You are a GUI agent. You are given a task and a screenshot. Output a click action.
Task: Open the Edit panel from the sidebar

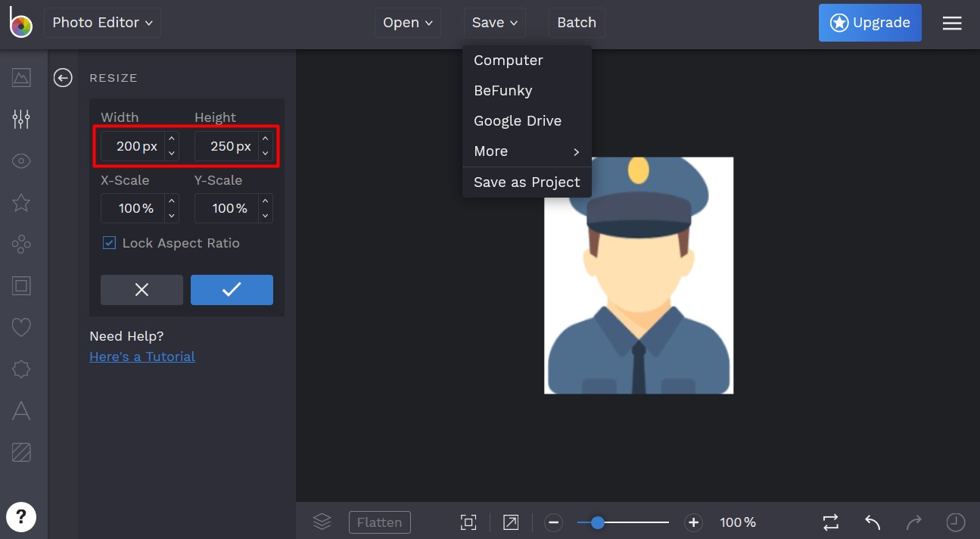click(x=21, y=119)
